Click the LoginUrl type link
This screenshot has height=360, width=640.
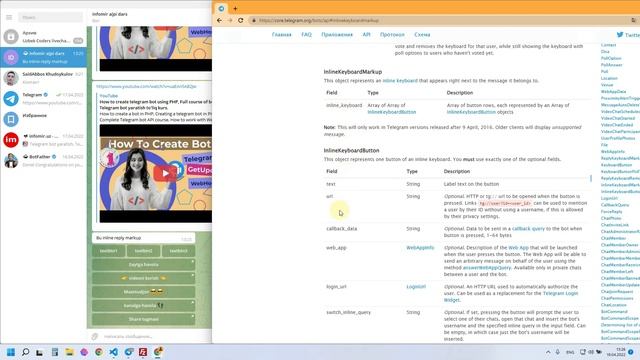pyautogui.click(x=416, y=287)
